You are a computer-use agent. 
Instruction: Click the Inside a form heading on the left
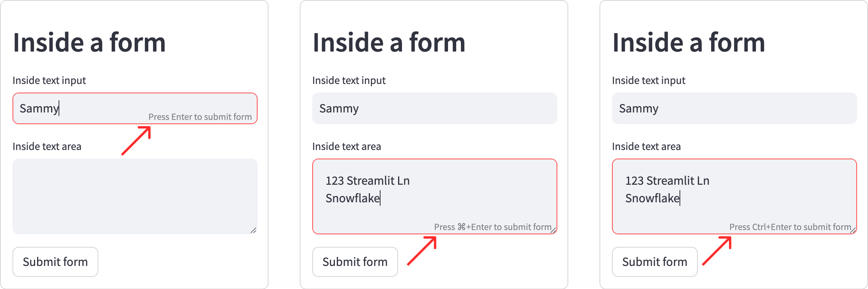90,42
